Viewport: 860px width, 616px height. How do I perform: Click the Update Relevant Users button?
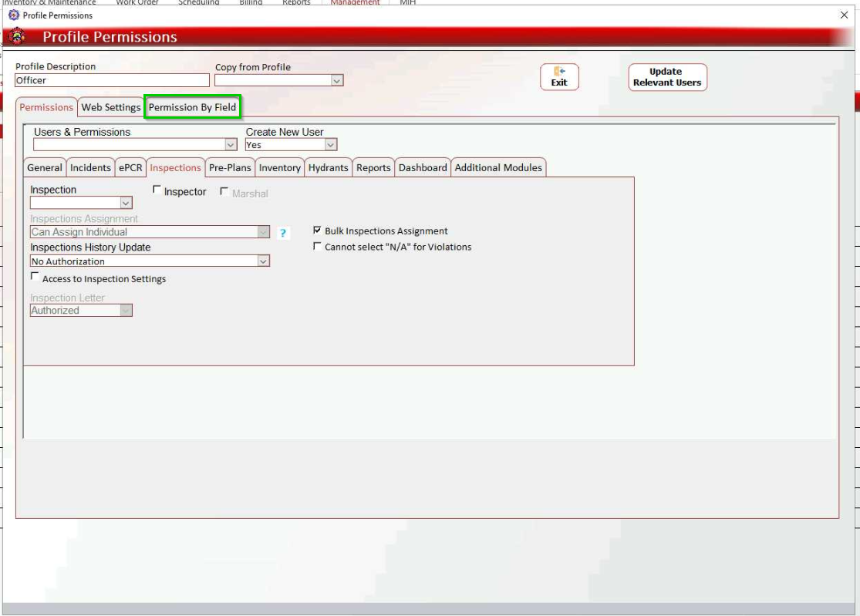pos(667,77)
